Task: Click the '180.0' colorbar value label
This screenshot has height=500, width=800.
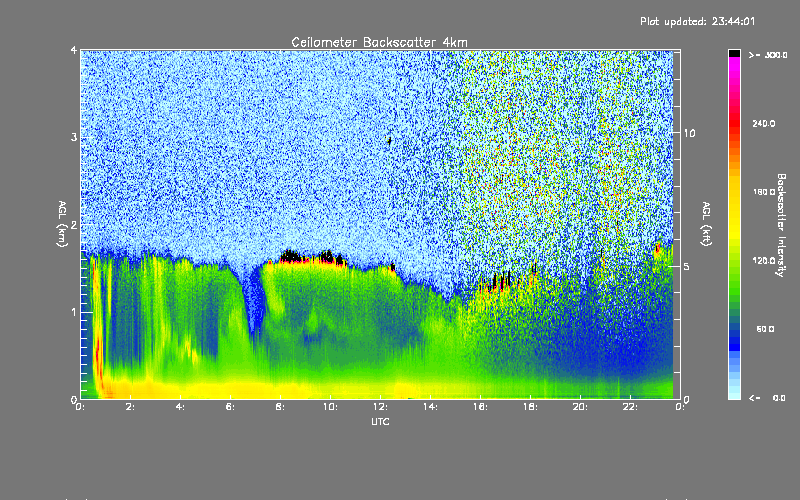Action: [764, 192]
